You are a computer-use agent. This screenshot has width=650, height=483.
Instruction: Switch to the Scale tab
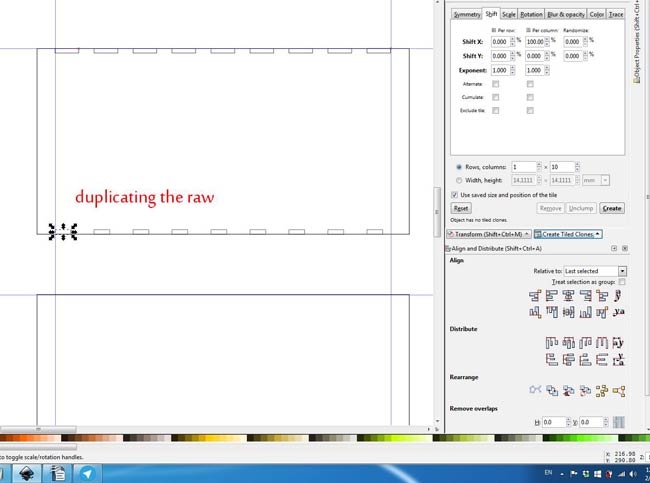click(x=509, y=15)
